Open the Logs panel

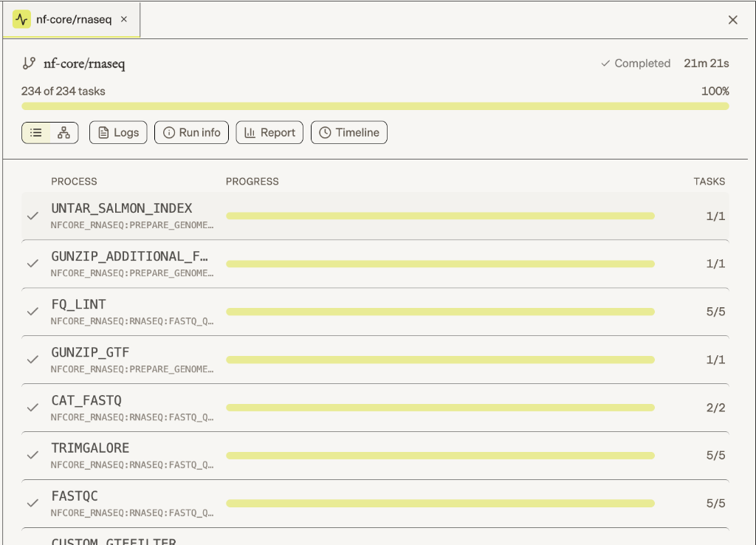coord(118,133)
